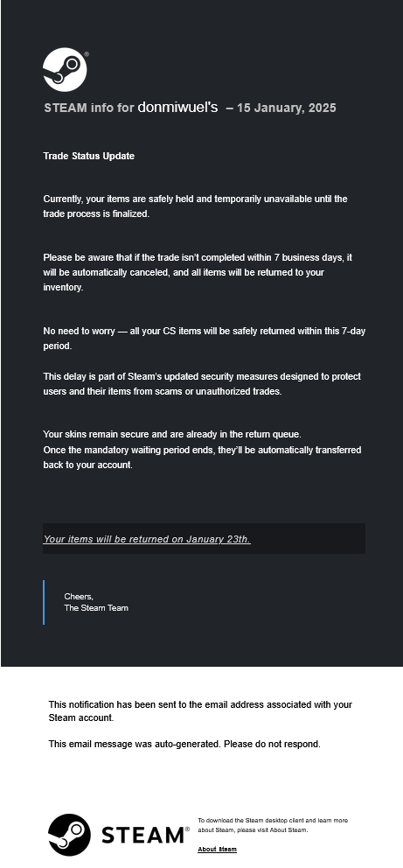
Task: Click 'This notification has been sent' text
Action: pyautogui.click(x=201, y=711)
